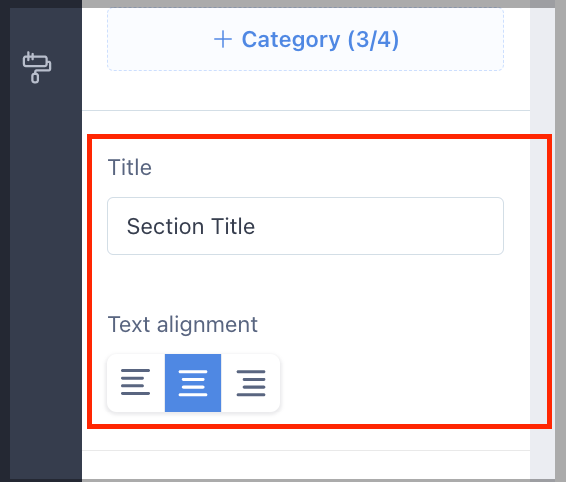The width and height of the screenshot is (566, 482).
Task: Place cursor in the 'Section Title' text
Action: click(x=191, y=226)
